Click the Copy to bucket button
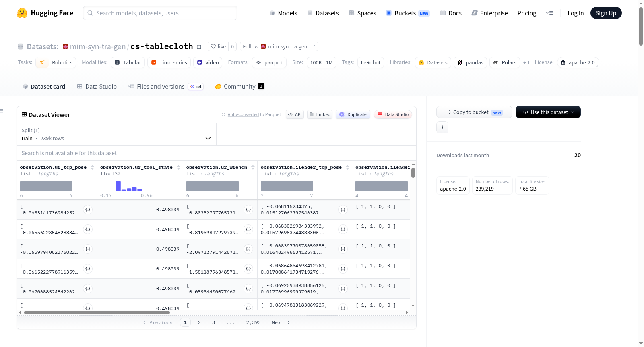The width and height of the screenshot is (644, 347). pyautogui.click(x=474, y=112)
